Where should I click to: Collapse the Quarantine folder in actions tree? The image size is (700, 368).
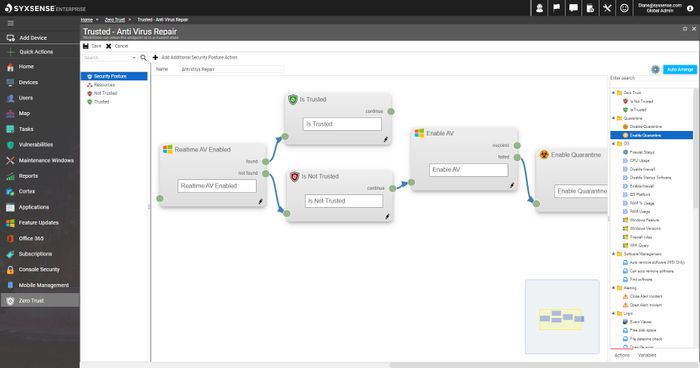613,118
